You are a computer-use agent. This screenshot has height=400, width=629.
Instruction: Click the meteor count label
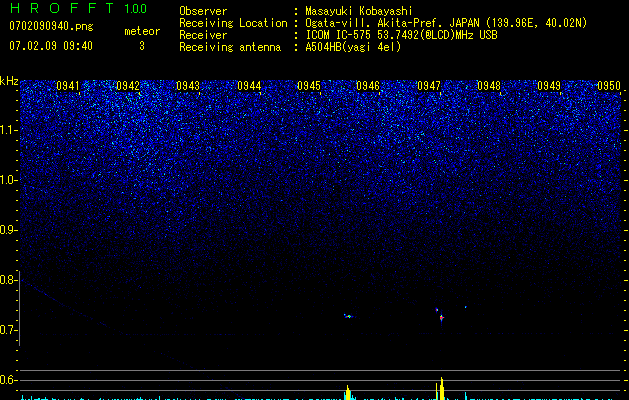click(142, 31)
